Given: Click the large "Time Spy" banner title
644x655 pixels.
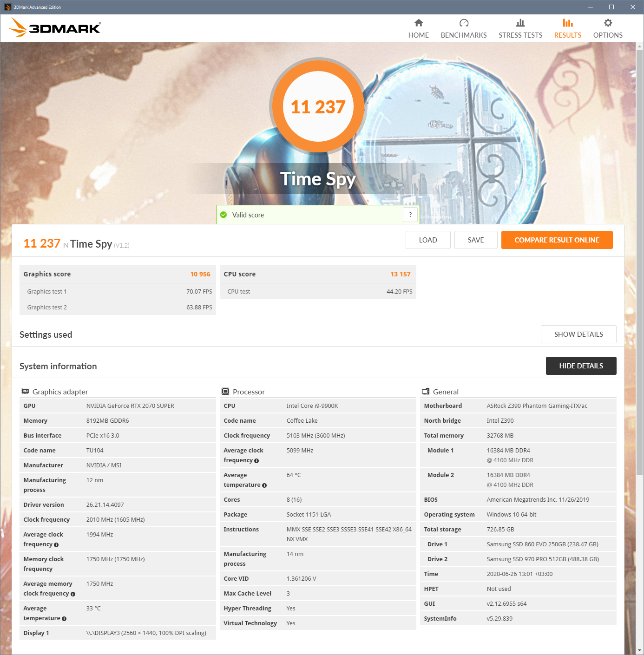Looking at the screenshot, I should pos(318,179).
